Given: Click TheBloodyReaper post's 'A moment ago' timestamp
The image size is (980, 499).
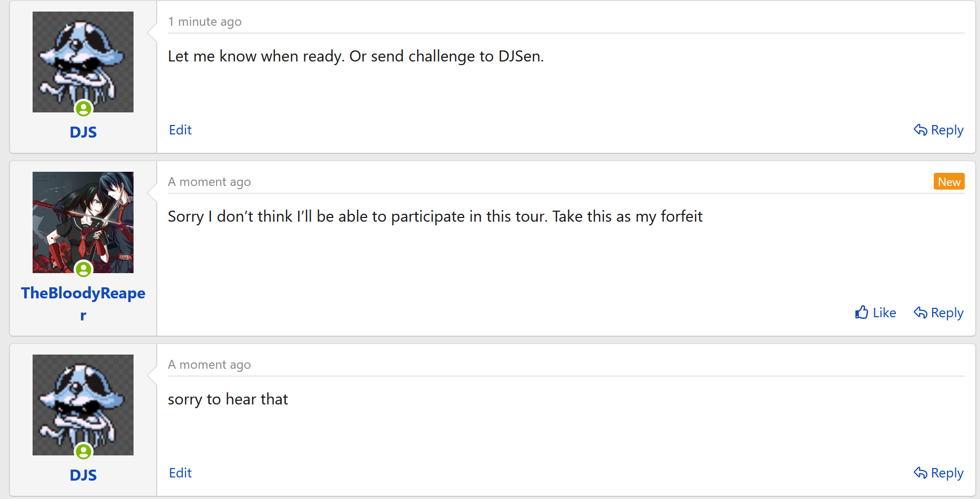Looking at the screenshot, I should (209, 182).
